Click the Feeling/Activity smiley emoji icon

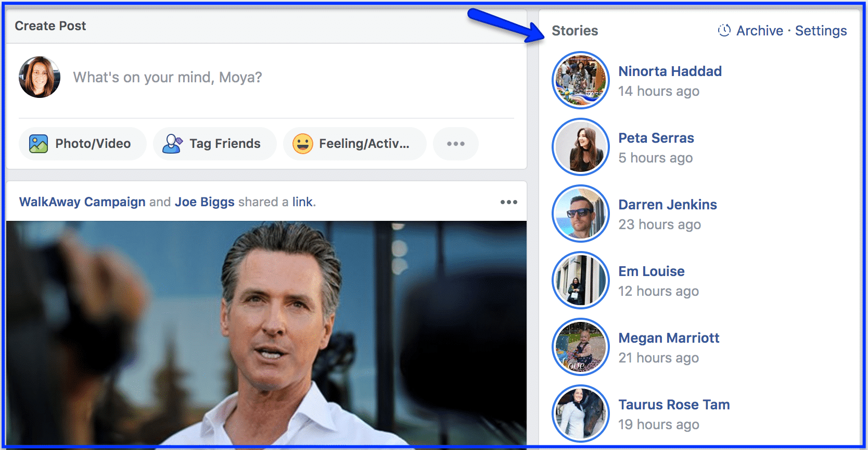click(302, 144)
